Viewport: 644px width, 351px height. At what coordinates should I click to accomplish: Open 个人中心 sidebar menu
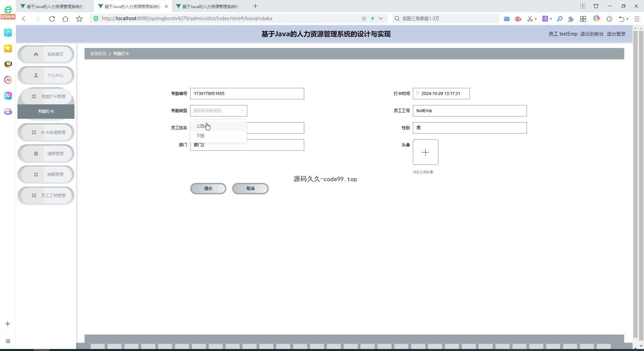coord(46,76)
